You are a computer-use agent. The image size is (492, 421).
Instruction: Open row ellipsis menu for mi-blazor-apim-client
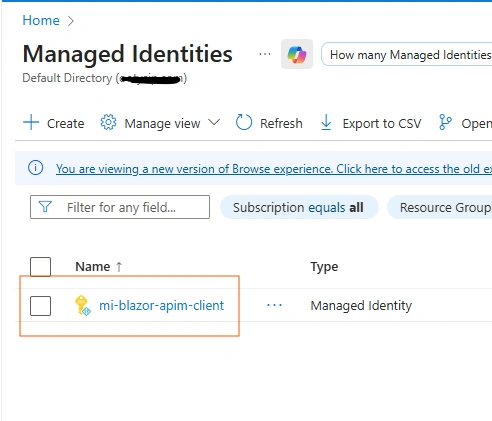pyautogui.click(x=274, y=305)
